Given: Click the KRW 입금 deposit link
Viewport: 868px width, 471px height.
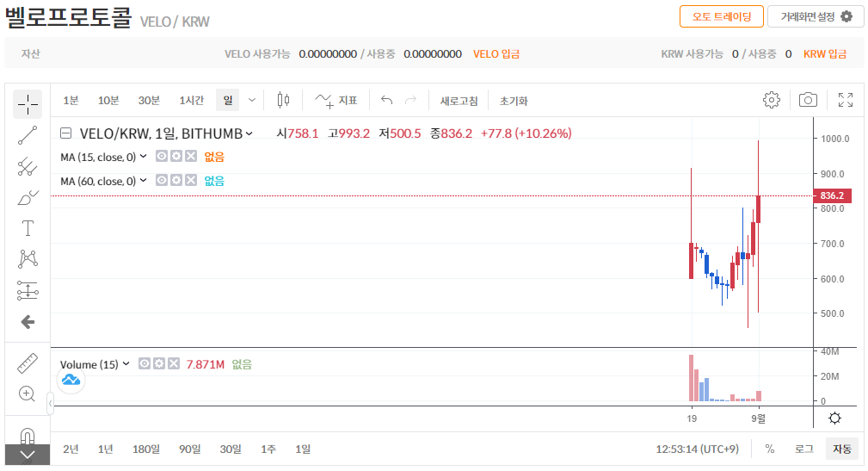Looking at the screenshot, I should [825, 53].
